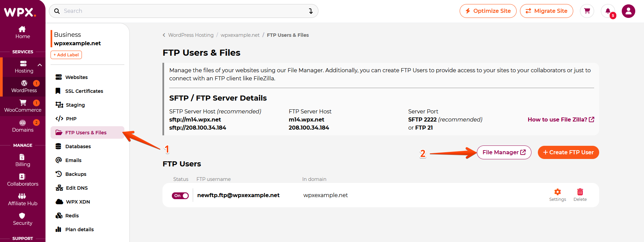The width and height of the screenshot is (644, 242).
Task: Go to WordPress Hosting breadcrumb
Action: click(x=191, y=35)
